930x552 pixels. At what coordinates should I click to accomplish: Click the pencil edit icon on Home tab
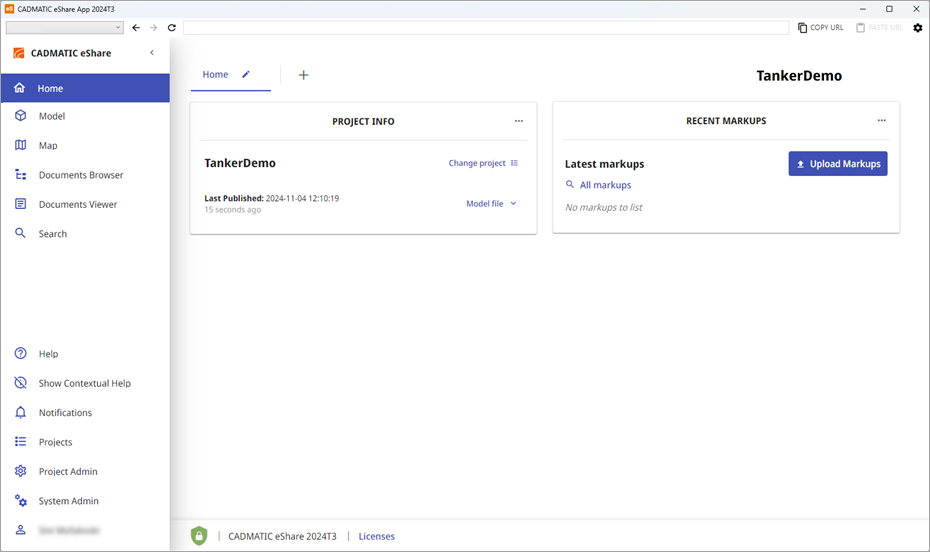tap(246, 74)
